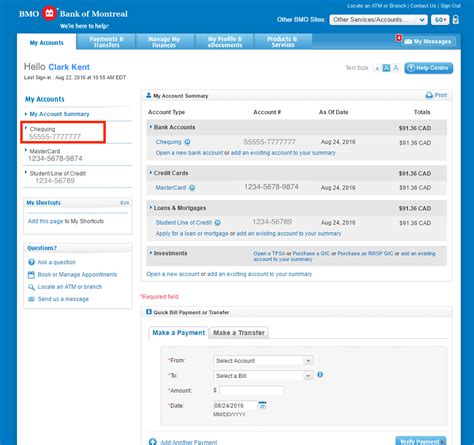This screenshot has width=474, height=445.
Task: Open the Payments & Transfers tab
Action: coord(106,42)
